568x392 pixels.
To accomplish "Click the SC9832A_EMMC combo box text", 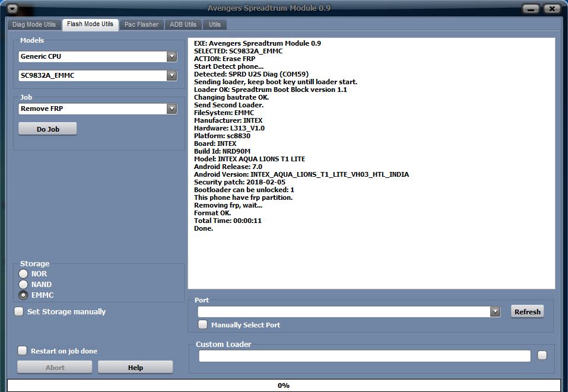I will pos(47,76).
